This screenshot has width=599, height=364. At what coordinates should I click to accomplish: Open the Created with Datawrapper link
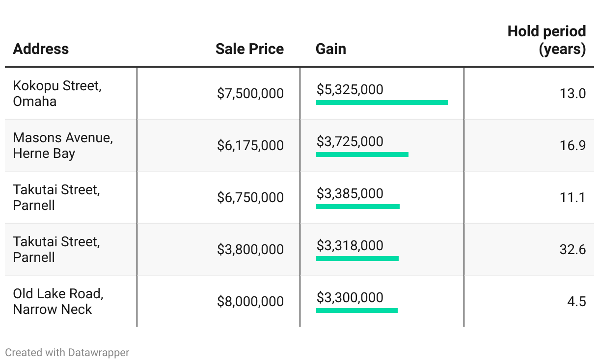click(x=67, y=352)
